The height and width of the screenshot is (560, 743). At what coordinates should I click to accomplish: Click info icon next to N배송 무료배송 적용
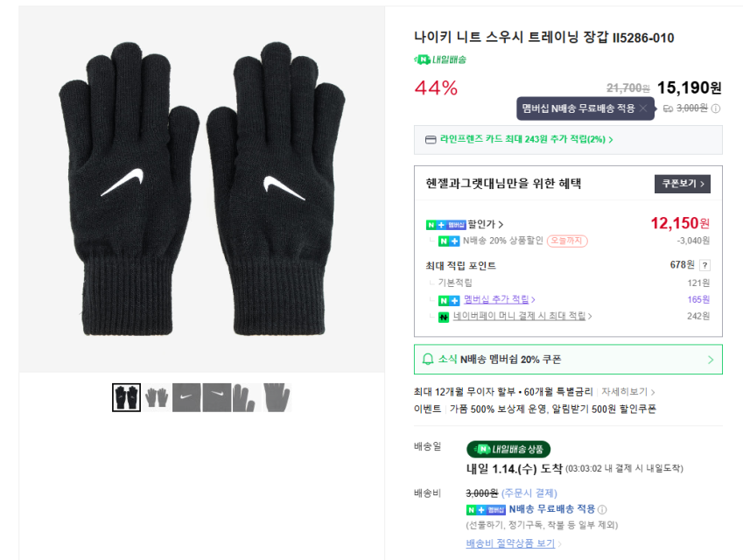[x=602, y=509]
